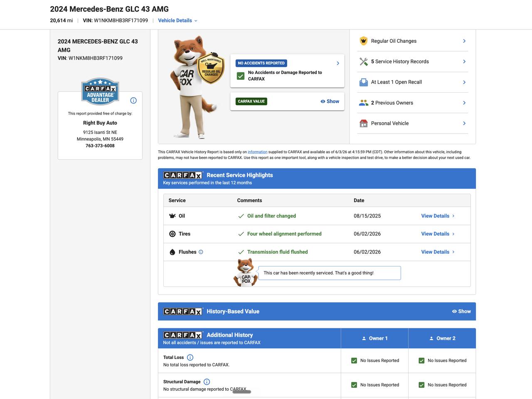View Details for the Tires service
The width and height of the screenshot is (532, 399).
(x=438, y=234)
